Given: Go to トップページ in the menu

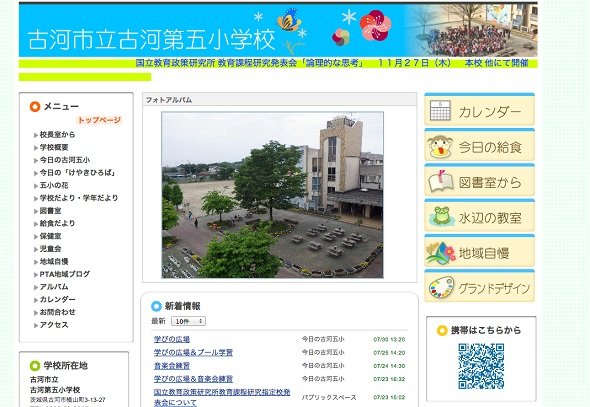Looking at the screenshot, I should (99, 120).
